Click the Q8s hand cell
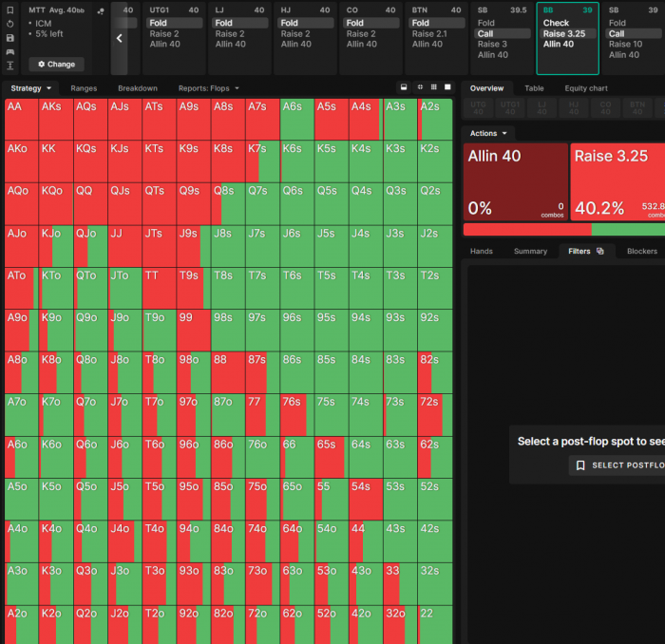The height and width of the screenshot is (644, 665). (x=228, y=203)
